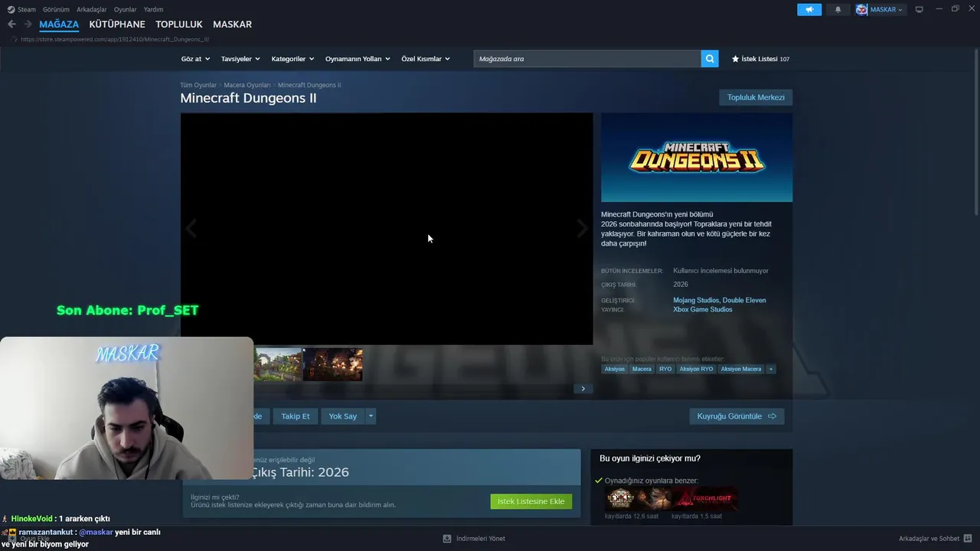
Task: Click green İstek Listesine Ekle button
Action: [x=531, y=501]
